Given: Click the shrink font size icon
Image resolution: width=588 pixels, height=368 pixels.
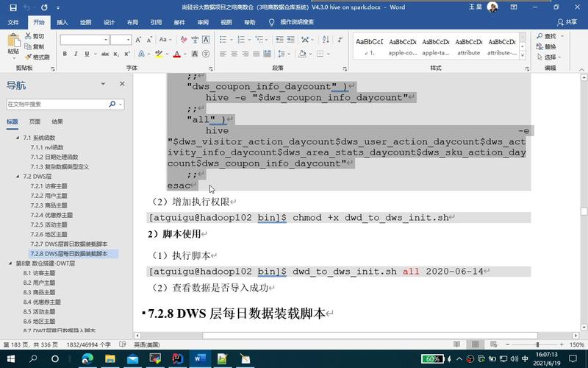Looking at the screenshot, I should point(149,40).
